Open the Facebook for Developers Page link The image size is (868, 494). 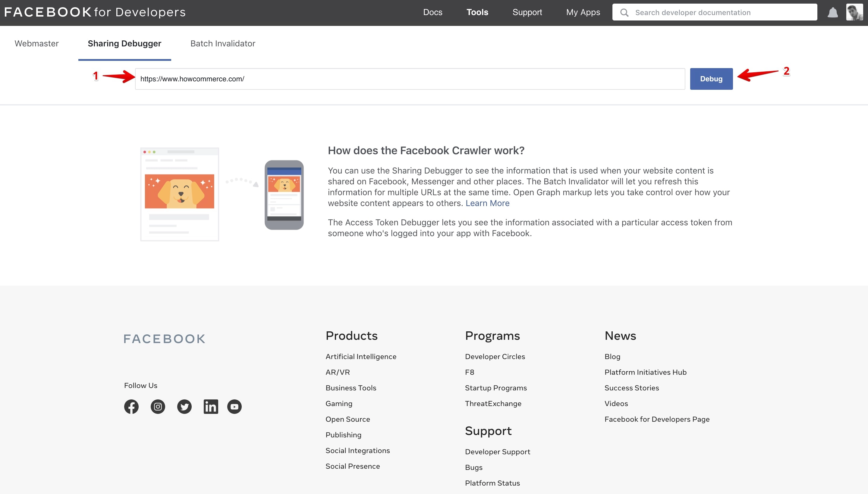(x=657, y=419)
